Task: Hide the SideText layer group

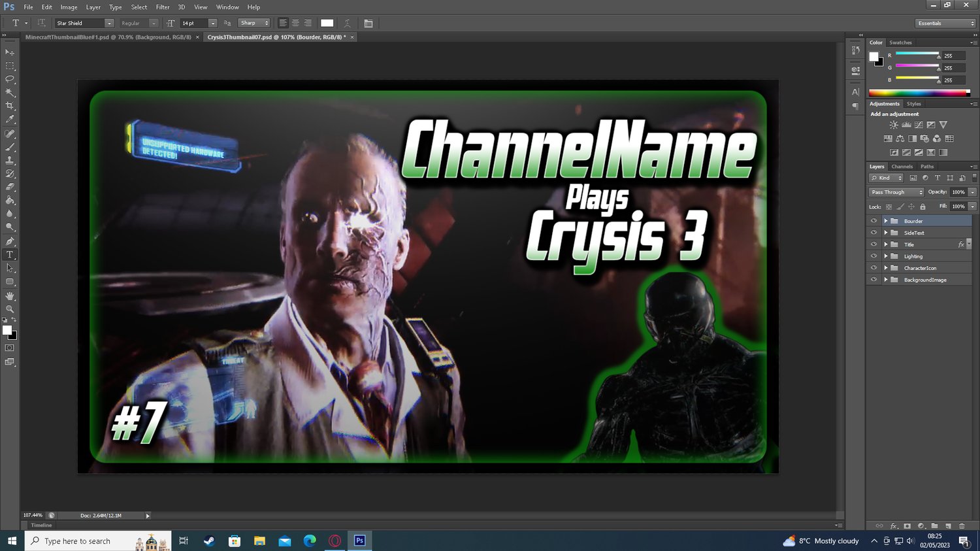Action: [874, 233]
